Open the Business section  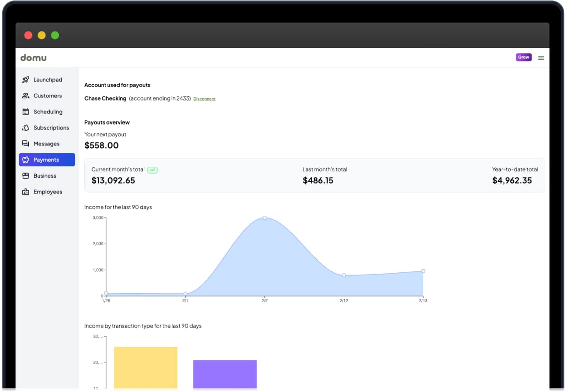(47, 176)
